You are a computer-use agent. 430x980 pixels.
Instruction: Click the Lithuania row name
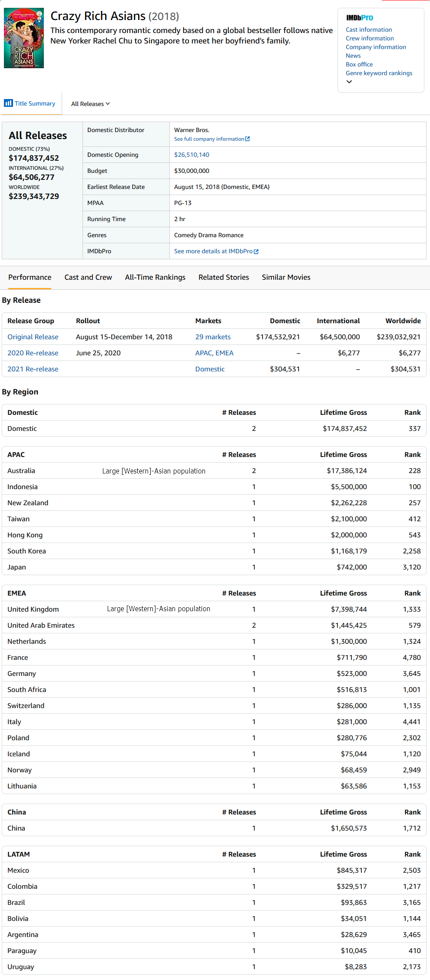[x=22, y=786]
